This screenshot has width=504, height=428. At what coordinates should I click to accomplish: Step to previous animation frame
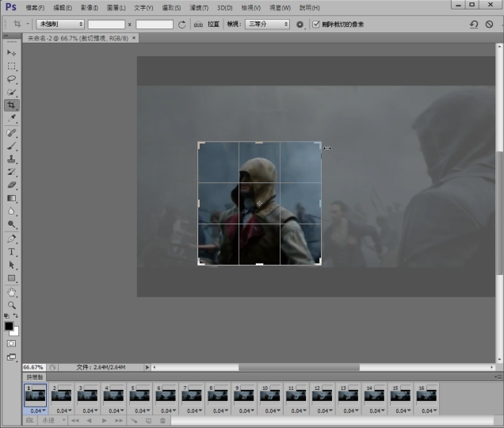[x=89, y=420]
